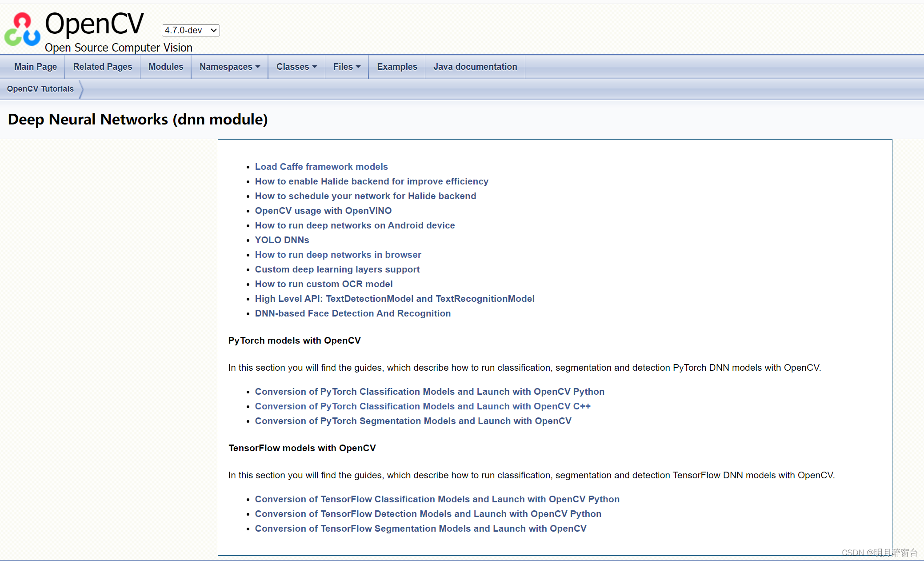Image resolution: width=924 pixels, height=561 pixels.
Task: Open OpenCV usage with OpenVINO link
Action: coord(323,211)
